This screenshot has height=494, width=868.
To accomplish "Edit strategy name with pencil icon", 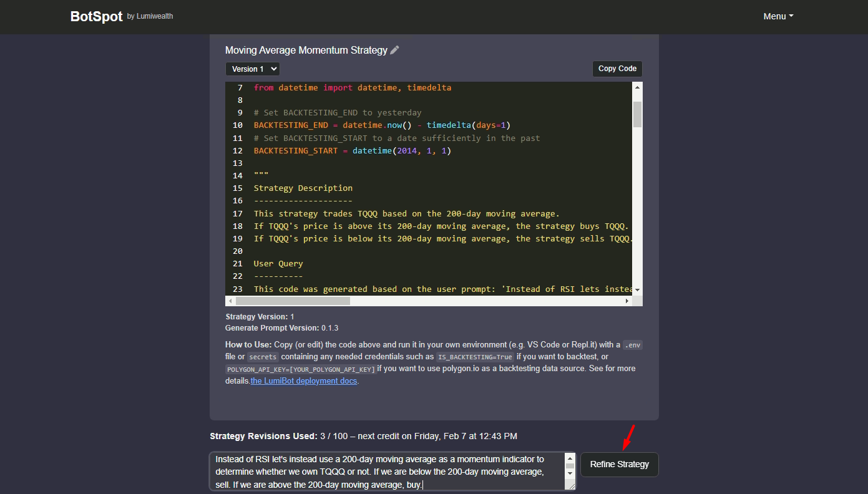I will click(x=394, y=51).
